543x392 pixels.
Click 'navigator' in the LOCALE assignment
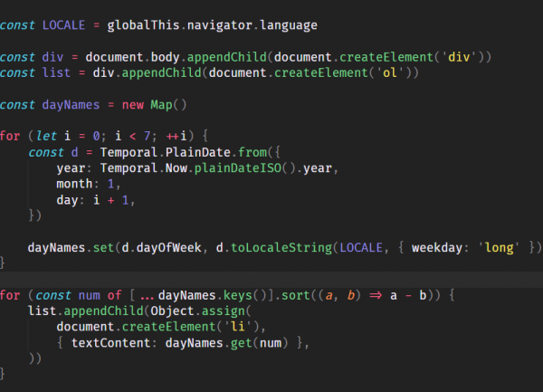point(220,26)
